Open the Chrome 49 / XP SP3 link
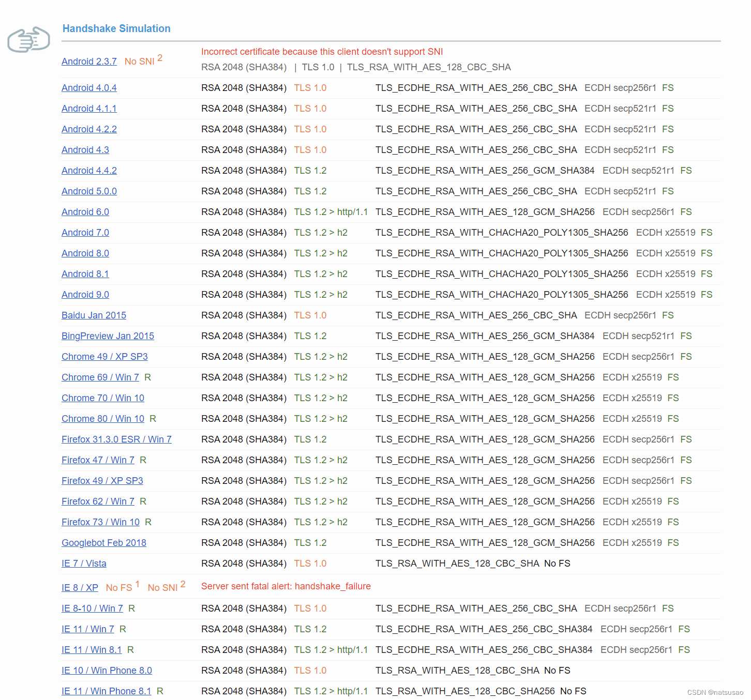 pos(104,357)
